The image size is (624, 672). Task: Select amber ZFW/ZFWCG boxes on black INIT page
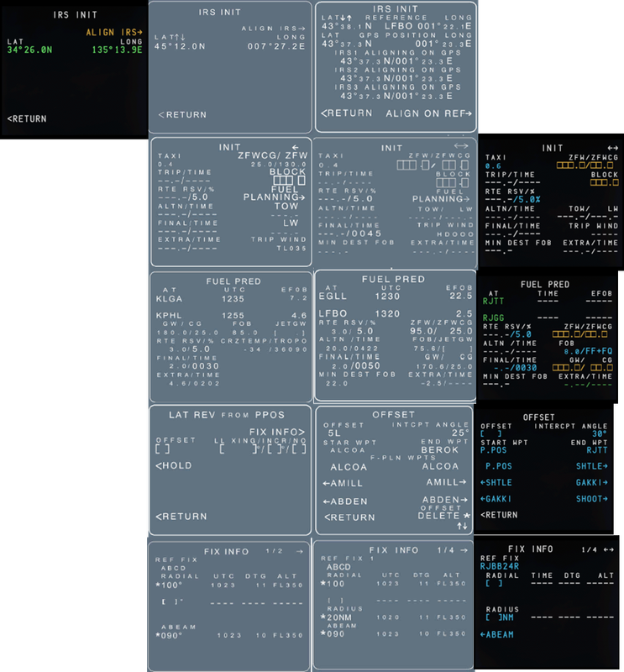point(585,165)
